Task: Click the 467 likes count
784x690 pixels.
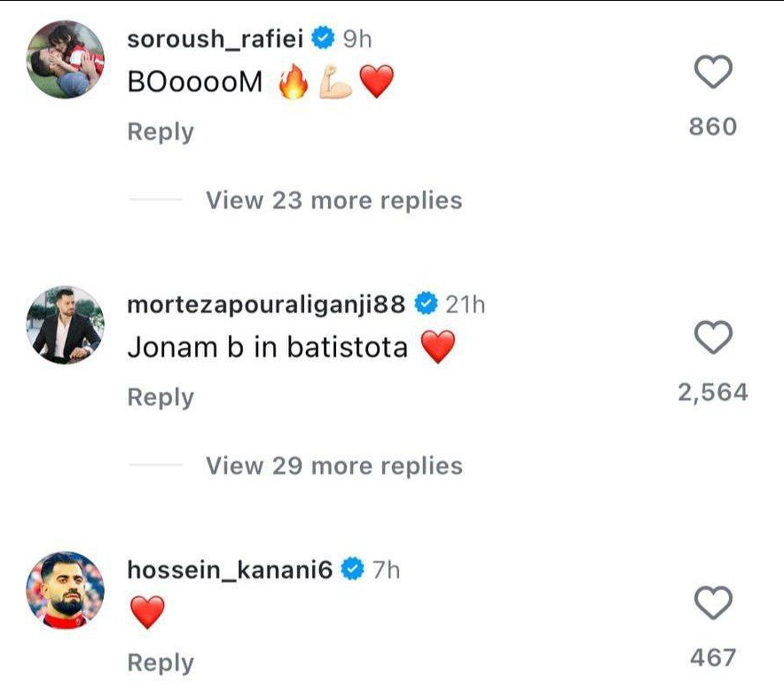Action: pyautogui.click(x=713, y=657)
